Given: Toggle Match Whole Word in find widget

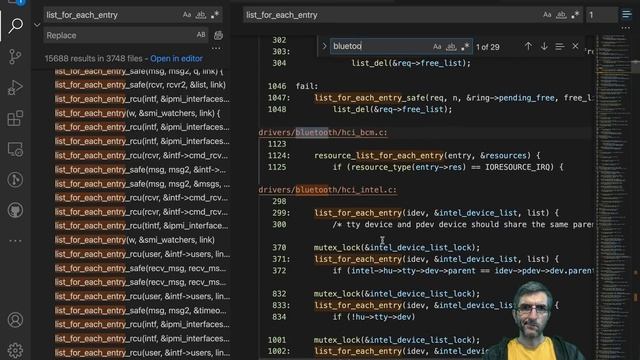Looking at the screenshot, I should [451, 47].
